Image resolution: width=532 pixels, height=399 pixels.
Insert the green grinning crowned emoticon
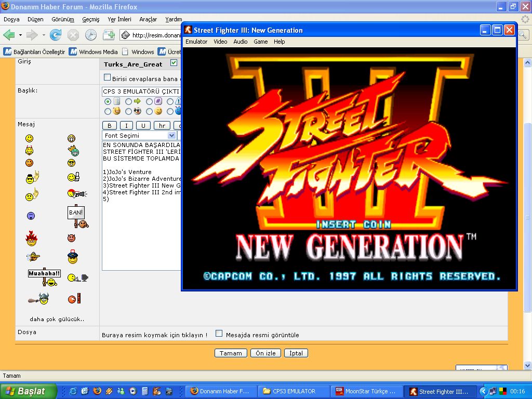pyautogui.click(x=73, y=151)
